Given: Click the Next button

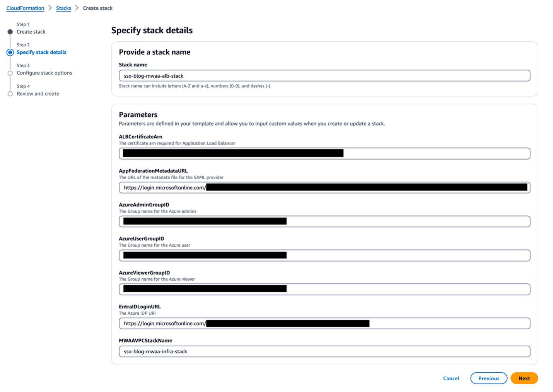Looking at the screenshot, I should pyautogui.click(x=524, y=378).
